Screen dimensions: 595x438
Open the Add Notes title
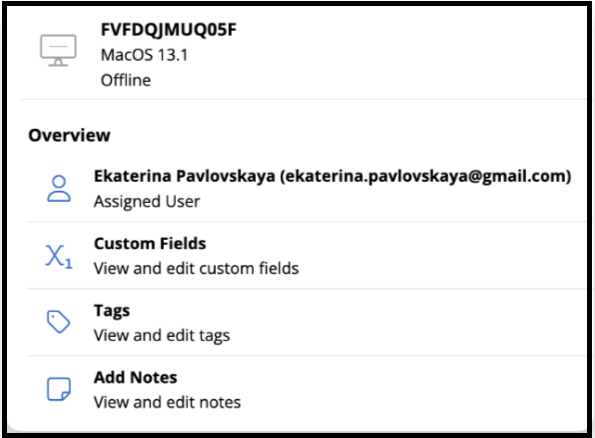click(135, 378)
